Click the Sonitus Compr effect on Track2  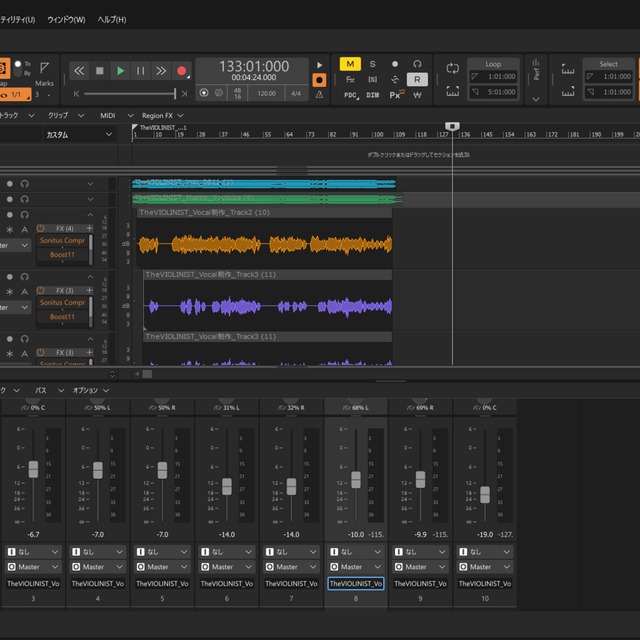(x=62, y=241)
